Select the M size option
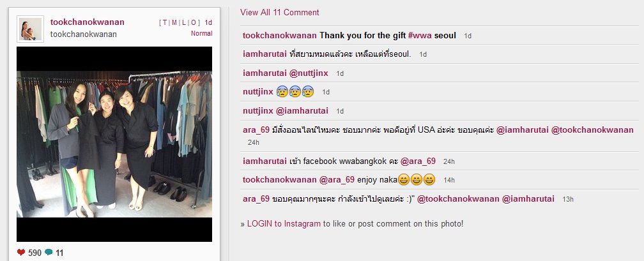 click(174, 22)
